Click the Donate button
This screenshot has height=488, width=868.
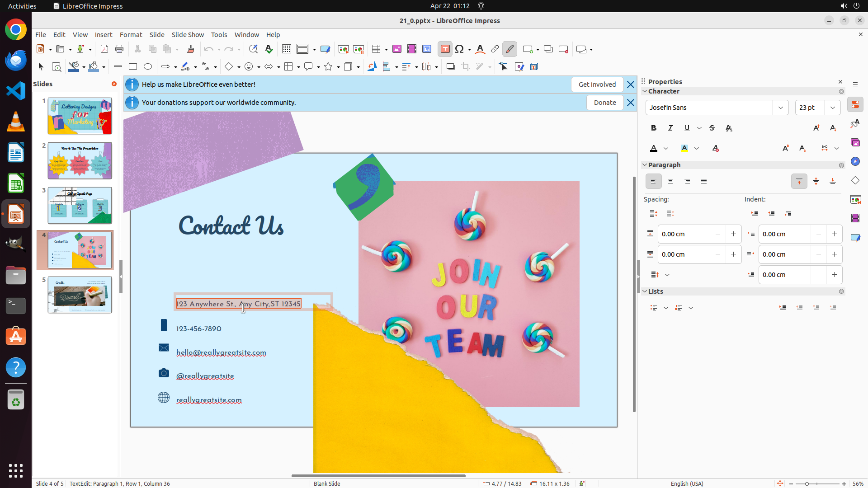pos(605,103)
